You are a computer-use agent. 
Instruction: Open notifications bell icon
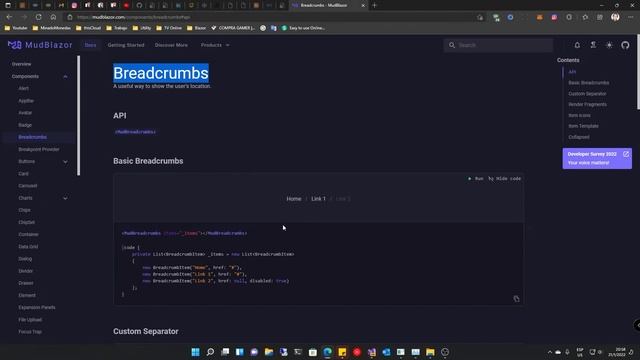pyautogui.click(x=577, y=45)
